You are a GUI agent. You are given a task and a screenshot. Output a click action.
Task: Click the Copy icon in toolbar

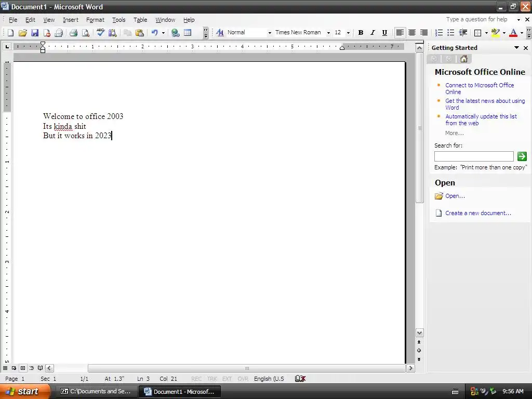click(x=128, y=33)
